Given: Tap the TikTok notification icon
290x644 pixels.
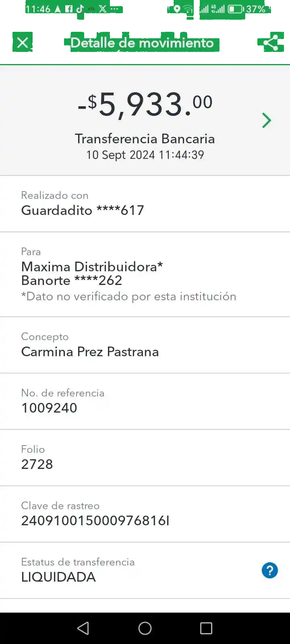Looking at the screenshot, I should click(x=80, y=9).
